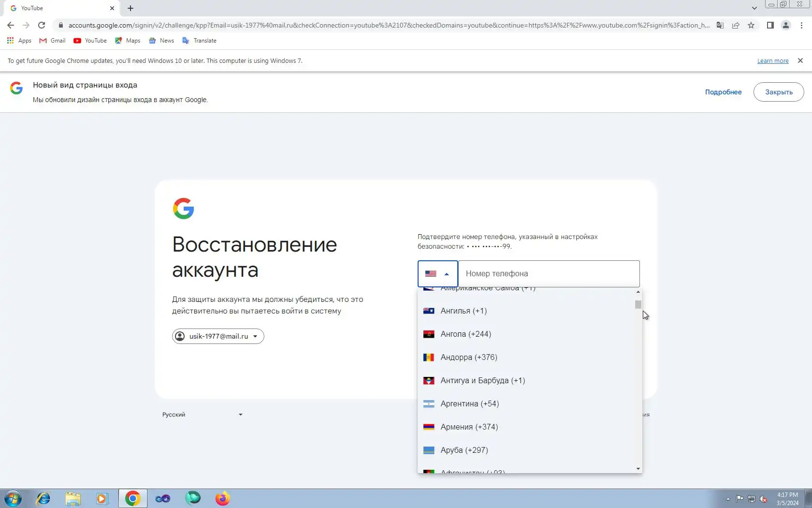The image size is (812, 508).
Task: Reload the current page
Action: [x=42, y=25]
